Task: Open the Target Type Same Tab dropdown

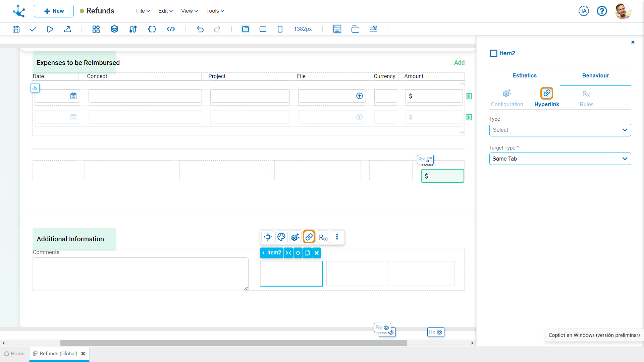Action: pyautogui.click(x=560, y=159)
